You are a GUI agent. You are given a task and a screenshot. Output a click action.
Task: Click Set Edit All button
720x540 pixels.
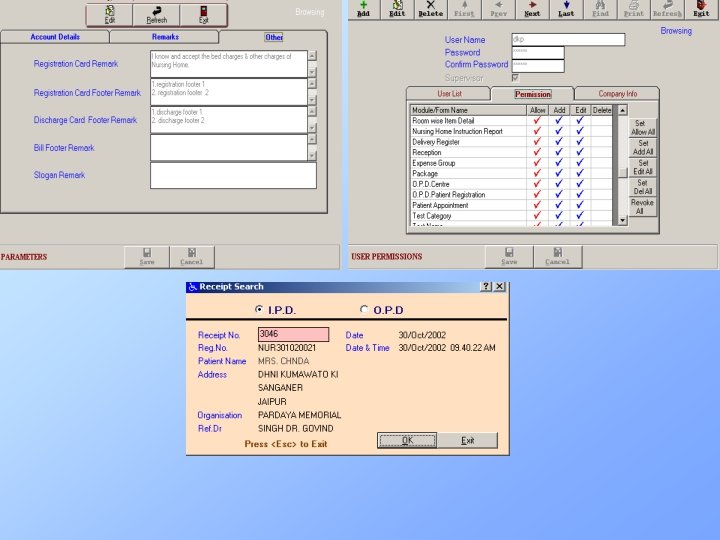[x=642, y=167]
